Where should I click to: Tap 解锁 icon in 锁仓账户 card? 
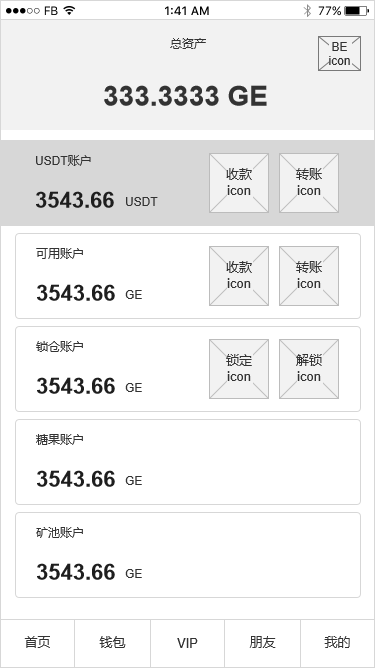[309, 369]
